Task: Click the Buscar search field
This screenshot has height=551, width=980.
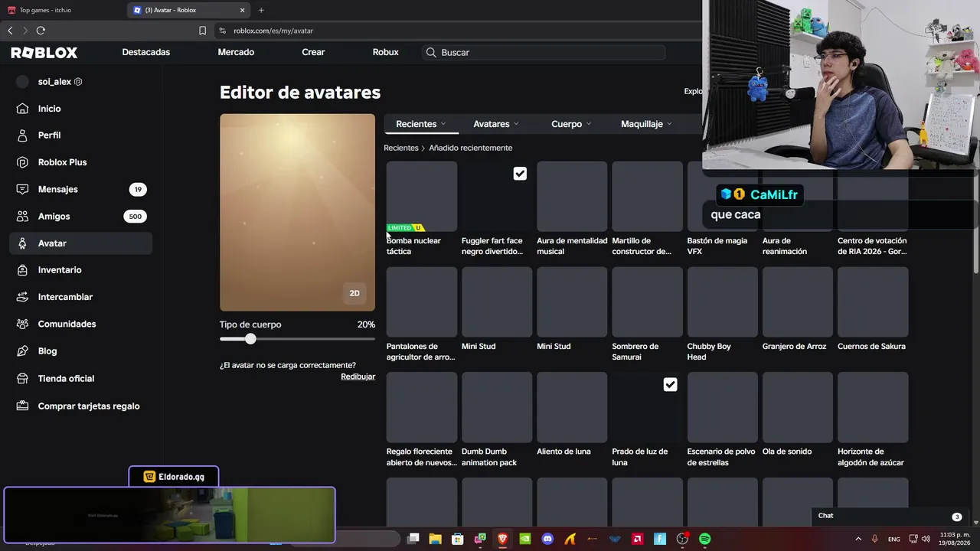Action: coord(544,53)
